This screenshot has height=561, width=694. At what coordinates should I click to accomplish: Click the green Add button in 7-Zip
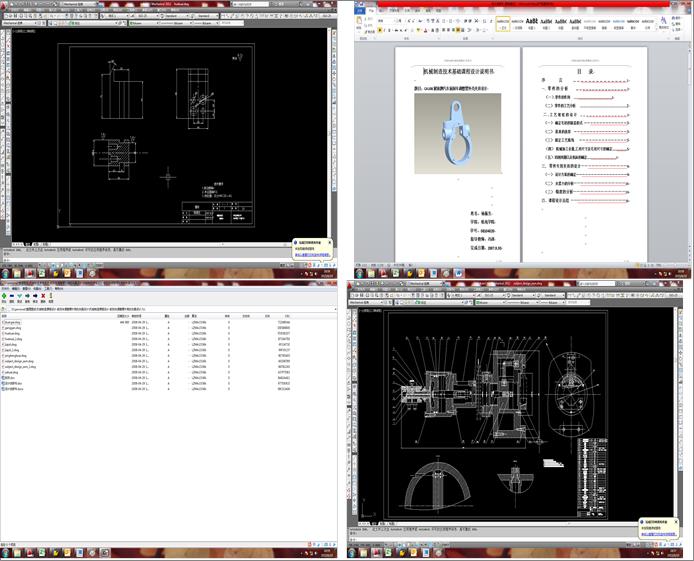tap(5, 296)
